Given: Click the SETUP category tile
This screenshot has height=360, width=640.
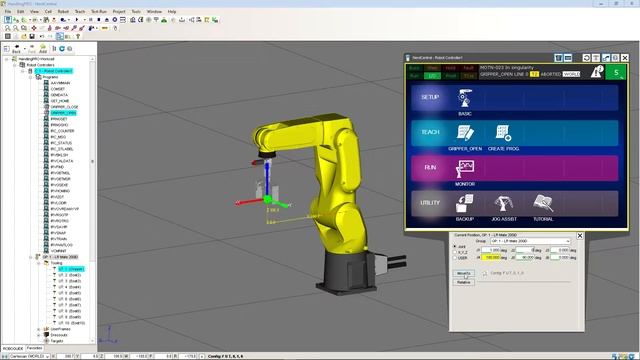Looking at the screenshot, I should click(x=430, y=98).
